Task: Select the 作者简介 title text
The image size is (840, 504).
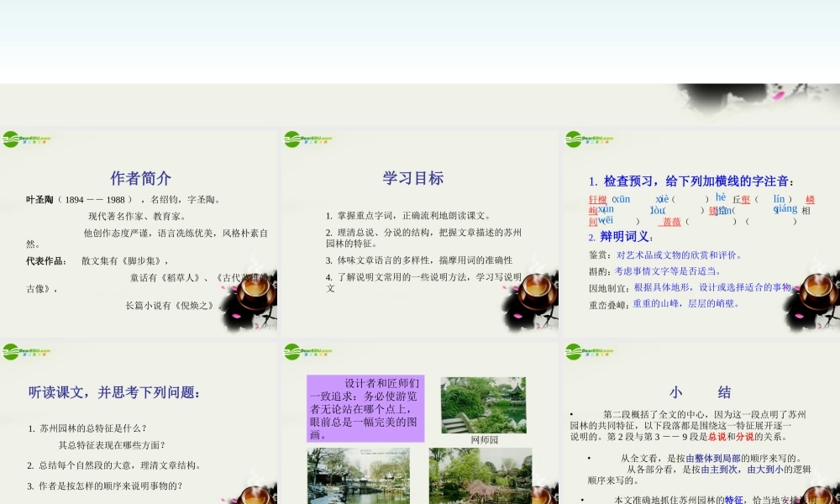Action: point(141,178)
